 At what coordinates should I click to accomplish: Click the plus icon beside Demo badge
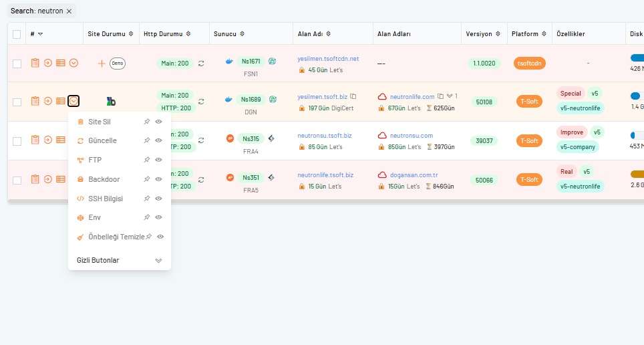pos(102,64)
